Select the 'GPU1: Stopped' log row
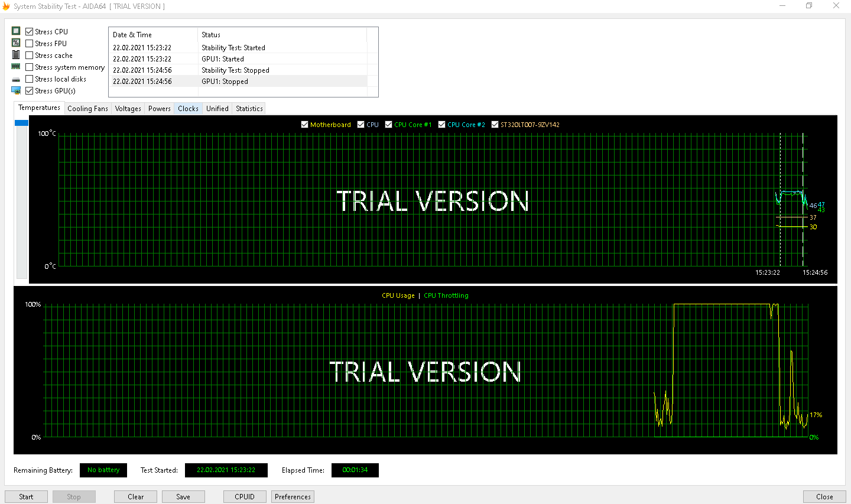Viewport: 851px width, 504px height. tap(238, 82)
